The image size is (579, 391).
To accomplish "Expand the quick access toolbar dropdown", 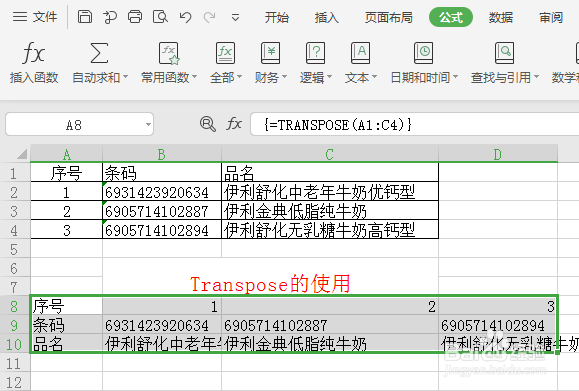I will pos(235,17).
